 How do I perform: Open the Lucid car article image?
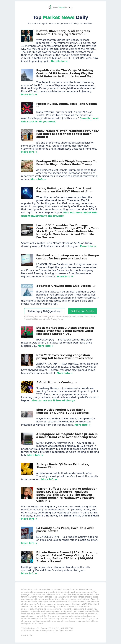click(27, 230)
